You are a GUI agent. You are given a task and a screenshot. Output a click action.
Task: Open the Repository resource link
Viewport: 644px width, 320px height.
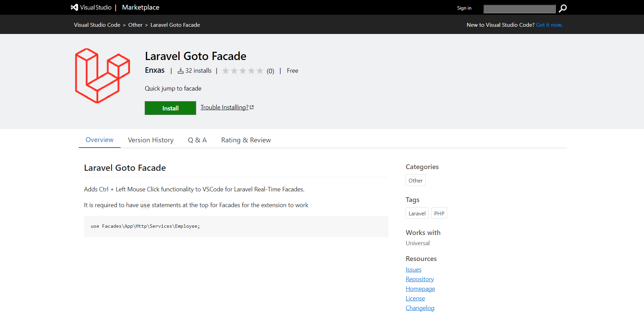[420, 279]
